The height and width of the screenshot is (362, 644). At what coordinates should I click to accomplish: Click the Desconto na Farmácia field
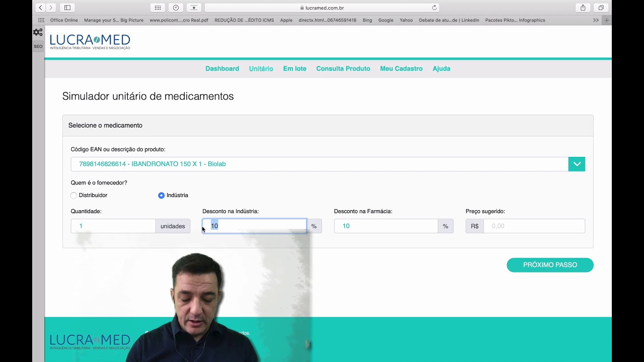click(386, 226)
